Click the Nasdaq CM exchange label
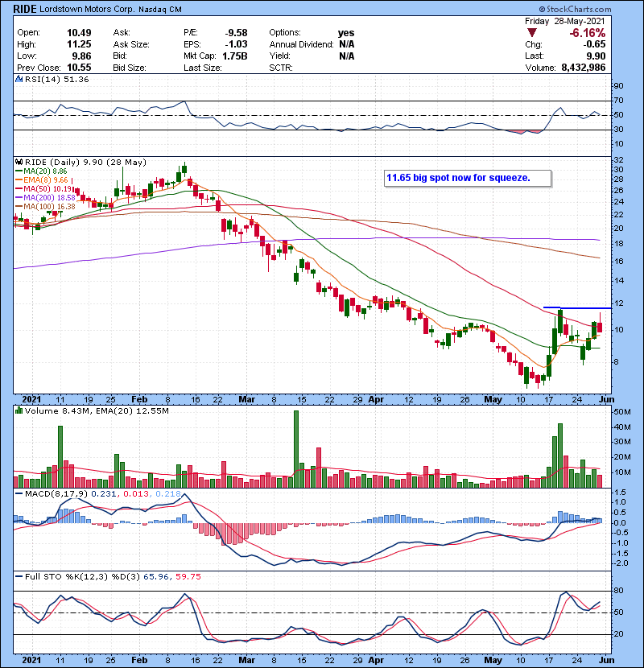Image resolution: width=644 pixels, height=668 pixels. 160,10
